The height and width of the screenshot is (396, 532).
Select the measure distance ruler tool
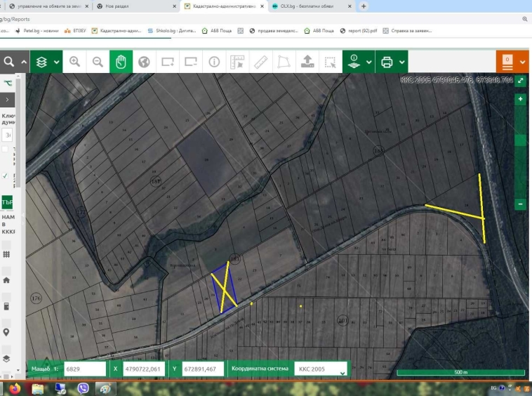260,62
